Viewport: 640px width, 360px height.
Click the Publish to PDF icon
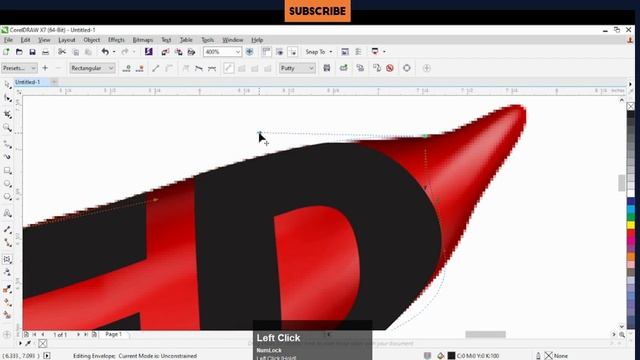pyautogui.click(x=191, y=52)
